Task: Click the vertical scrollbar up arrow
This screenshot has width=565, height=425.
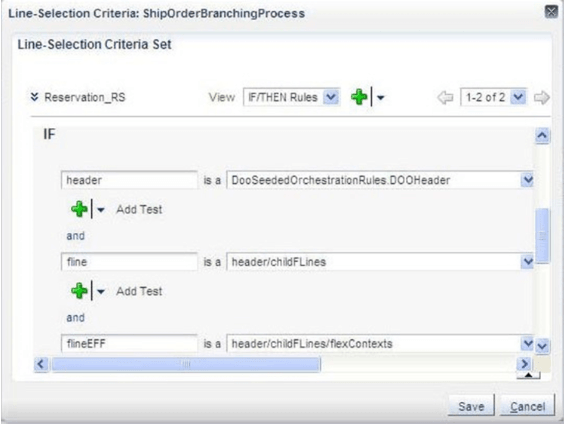Action: tap(542, 136)
